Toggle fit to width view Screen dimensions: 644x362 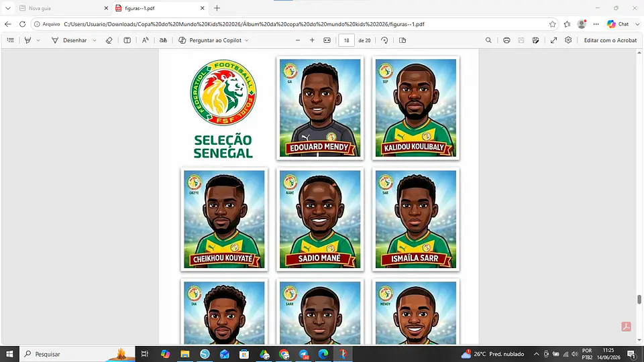(327, 40)
